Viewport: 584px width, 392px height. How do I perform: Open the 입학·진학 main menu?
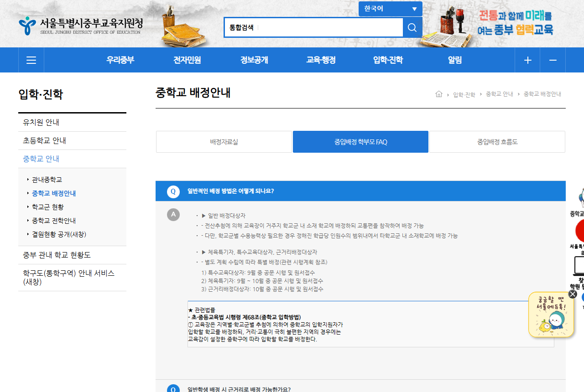tap(388, 60)
